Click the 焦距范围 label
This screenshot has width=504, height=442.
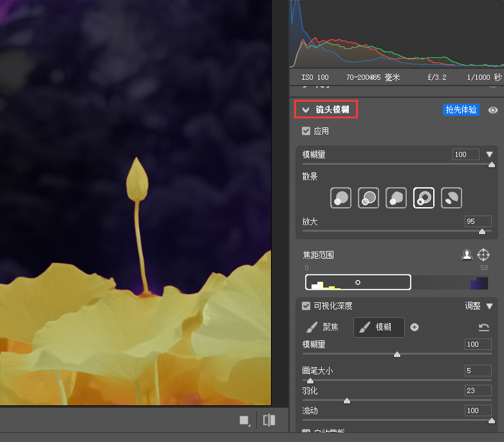318,255
